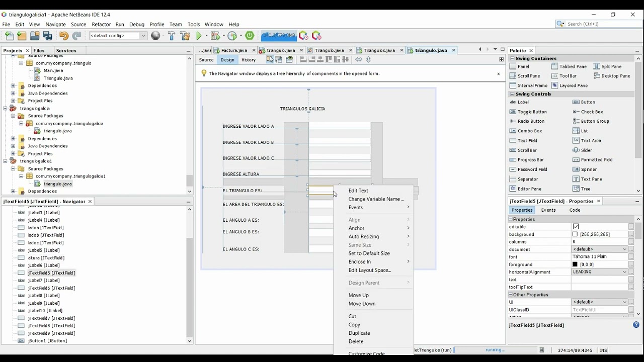This screenshot has width=644, height=362.
Task: Open the background color editor ellipsis button
Action: tap(631, 234)
